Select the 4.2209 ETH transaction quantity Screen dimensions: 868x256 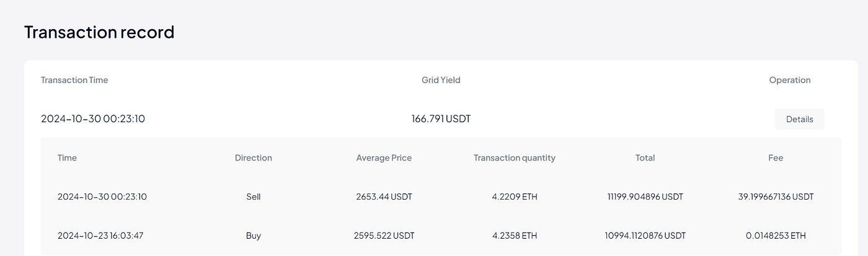(514, 197)
